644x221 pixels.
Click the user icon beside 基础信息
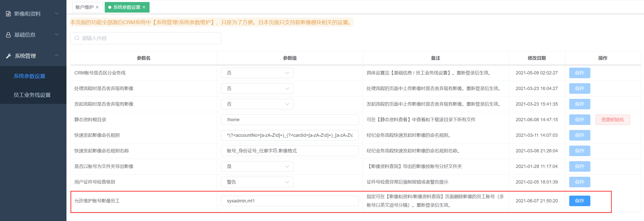tap(8, 35)
